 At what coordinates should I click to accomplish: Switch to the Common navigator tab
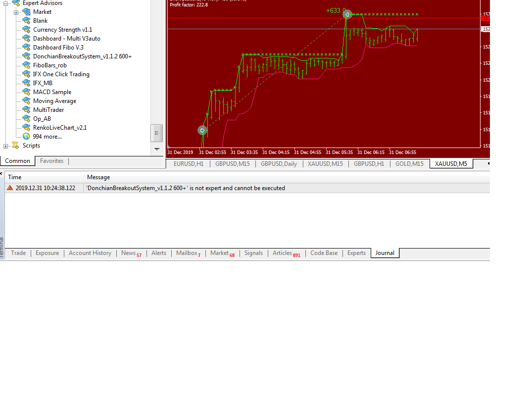point(18,161)
